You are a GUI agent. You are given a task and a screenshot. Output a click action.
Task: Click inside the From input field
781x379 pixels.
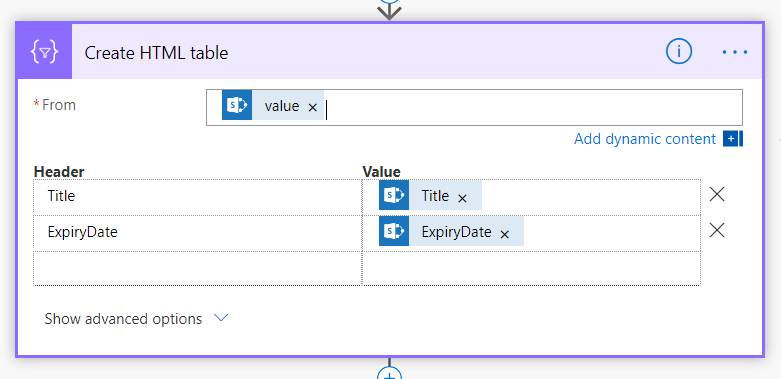(x=474, y=107)
